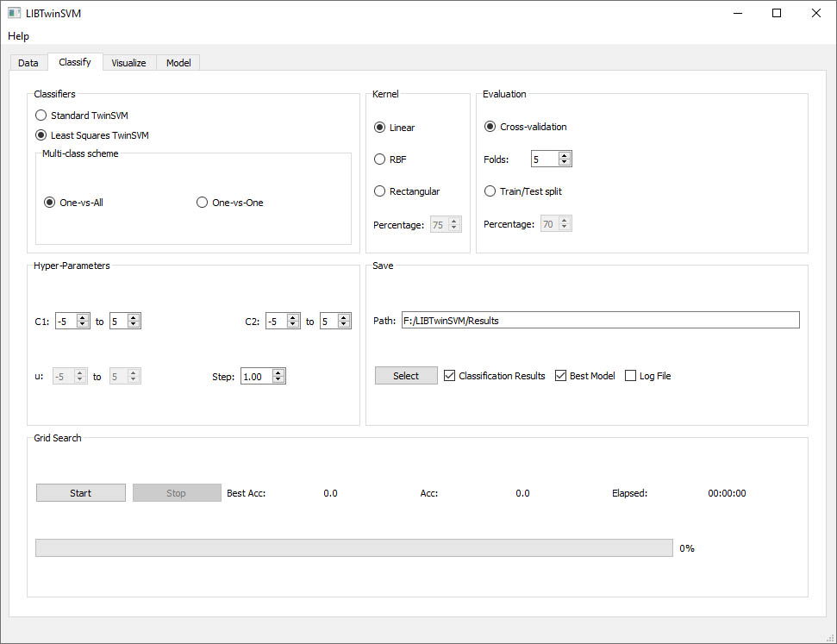Start the grid search

pyautogui.click(x=81, y=493)
